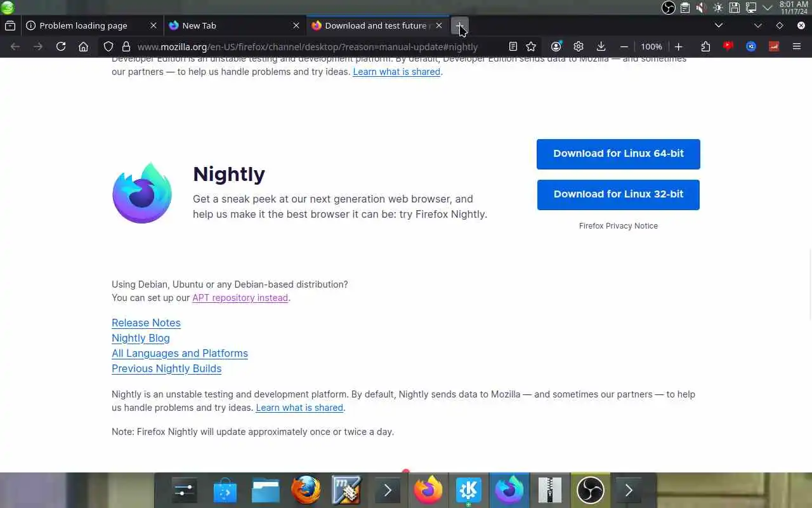Expand hidden system tray icons
Viewport: 812px width, 508px height.
click(x=767, y=8)
